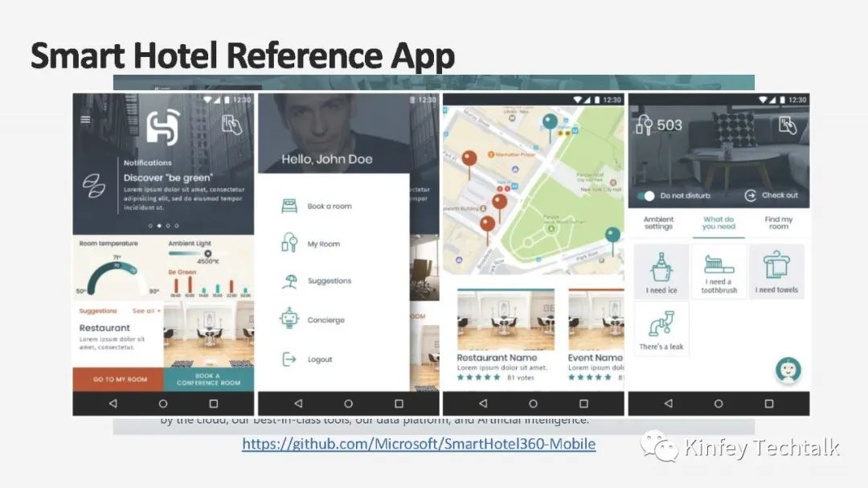
Task: Open the hamburger menu on the Notifications screen
Action: (85, 119)
